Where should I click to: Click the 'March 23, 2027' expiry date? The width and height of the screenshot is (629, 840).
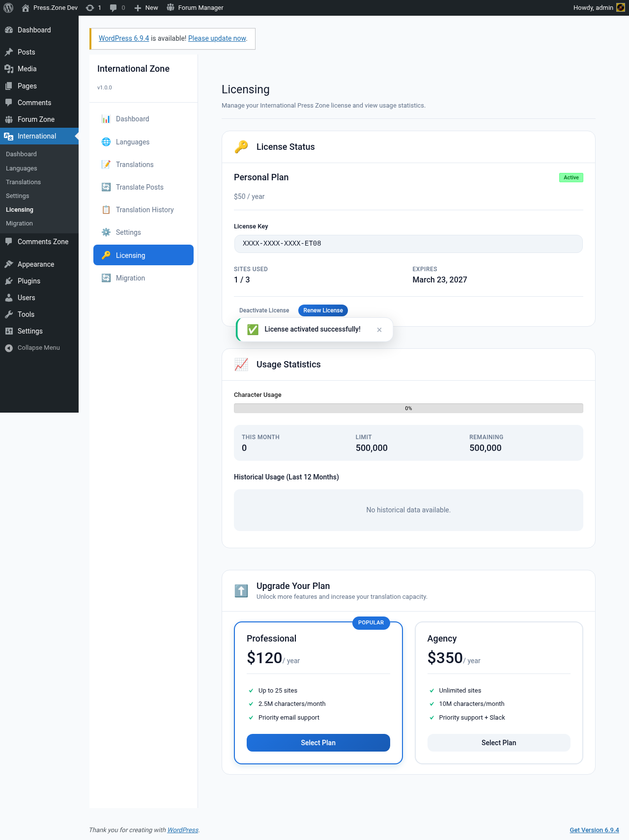[x=440, y=280]
